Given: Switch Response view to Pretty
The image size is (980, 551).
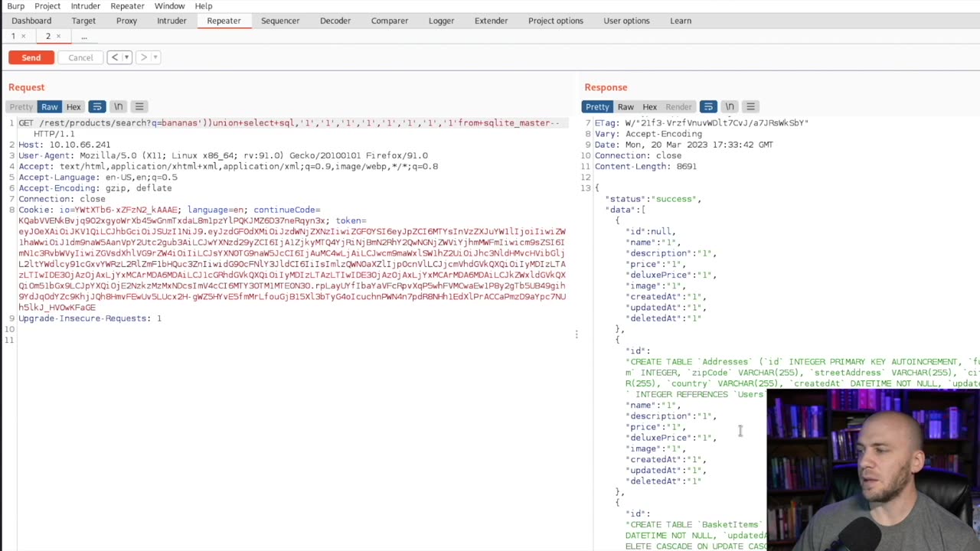Looking at the screenshot, I should (x=597, y=106).
